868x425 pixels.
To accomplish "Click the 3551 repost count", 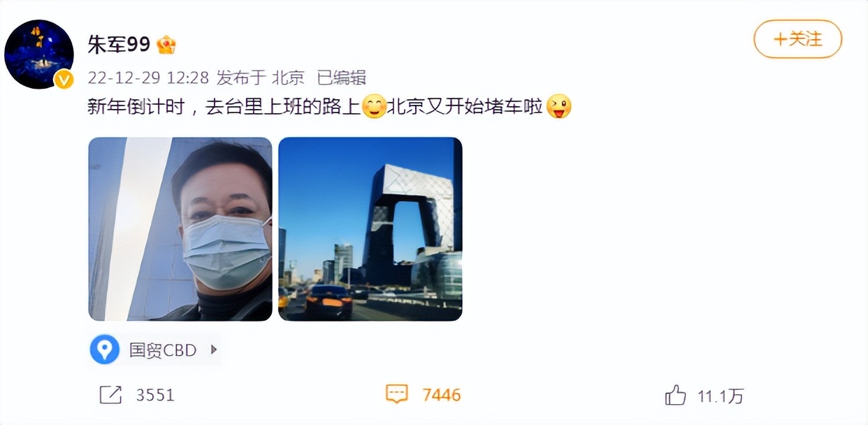I will [155, 395].
